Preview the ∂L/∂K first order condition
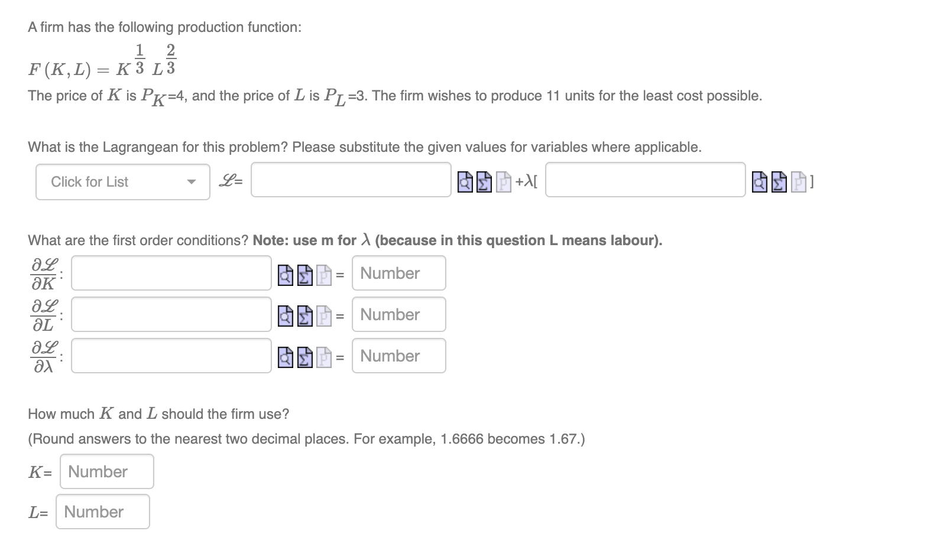This screenshot has width=927, height=560. click(286, 274)
